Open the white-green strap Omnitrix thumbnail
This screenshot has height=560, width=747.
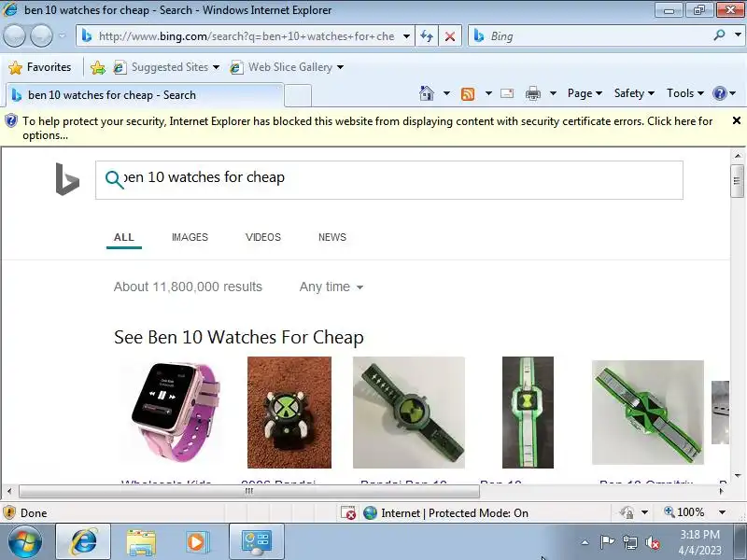pyautogui.click(x=528, y=413)
